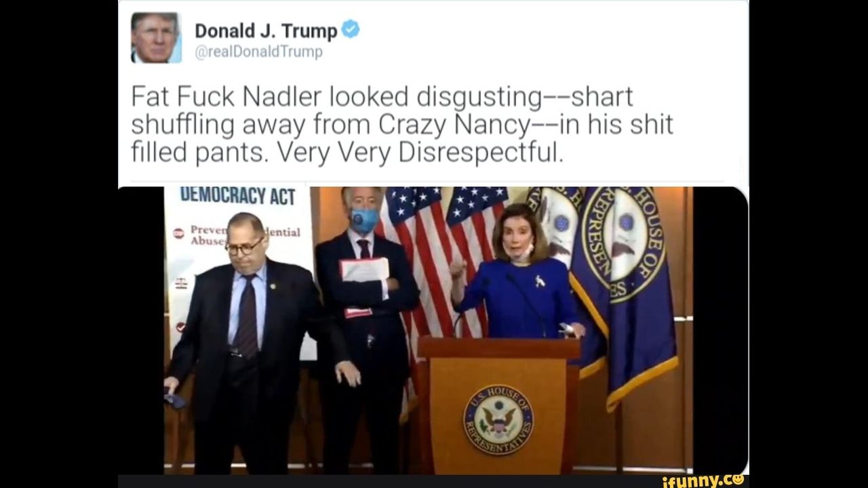
Task: Click the scales icon on the white poster
Action: click(180, 283)
